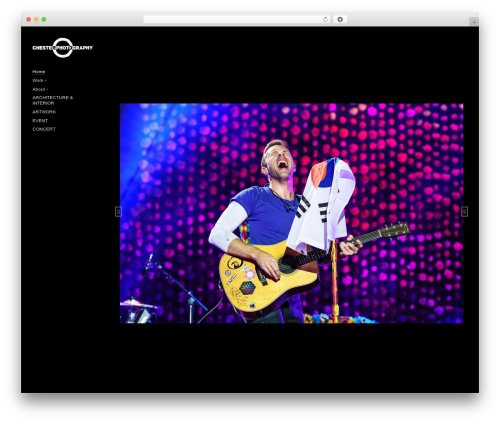Open the Event gallery link
The width and height of the screenshot is (500, 423).
coord(40,121)
